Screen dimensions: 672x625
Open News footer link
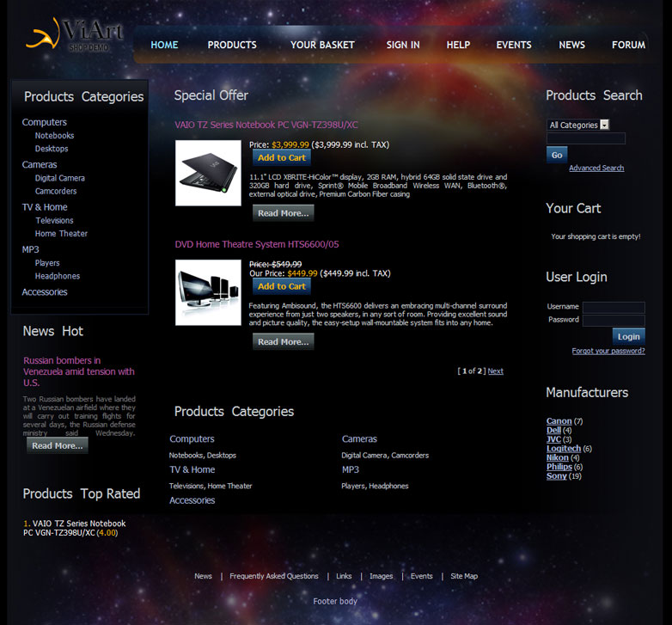click(203, 576)
